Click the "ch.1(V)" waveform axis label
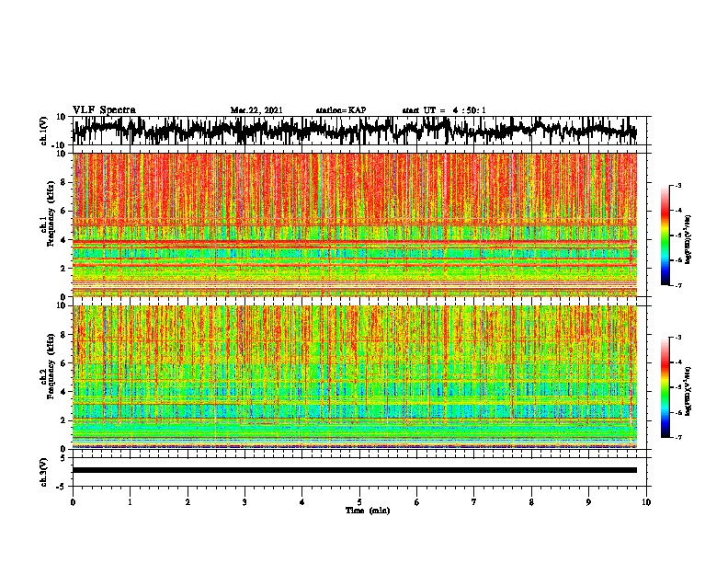 [44, 131]
